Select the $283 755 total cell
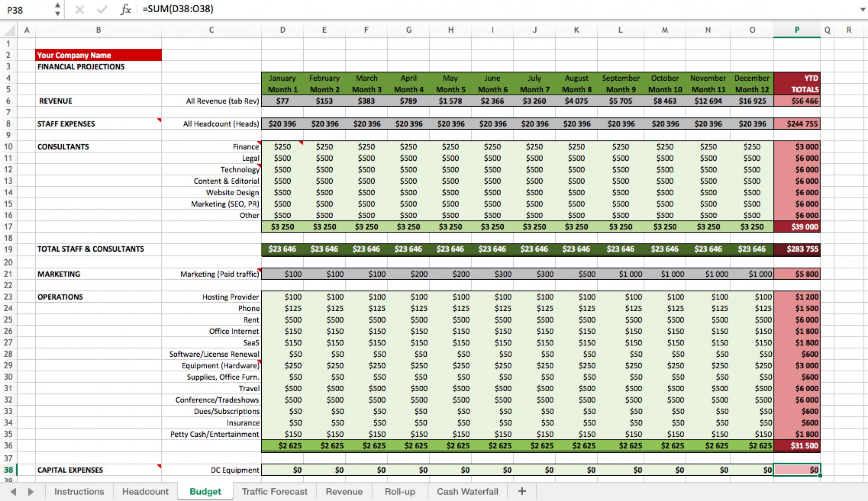 click(797, 249)
